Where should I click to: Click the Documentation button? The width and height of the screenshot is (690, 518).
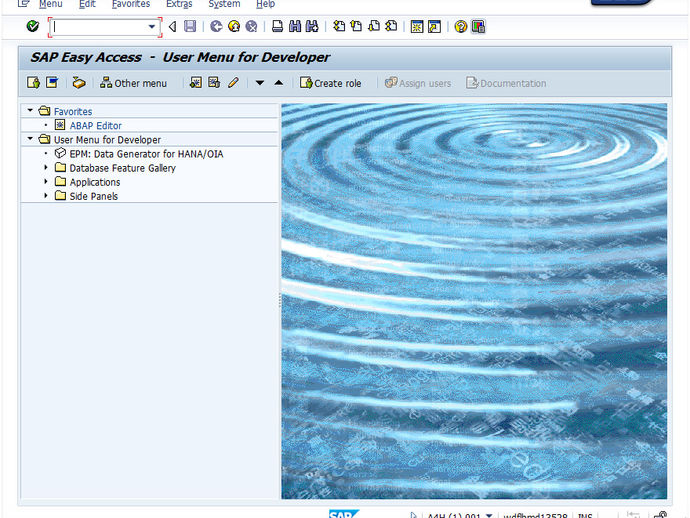click(506, 83)
